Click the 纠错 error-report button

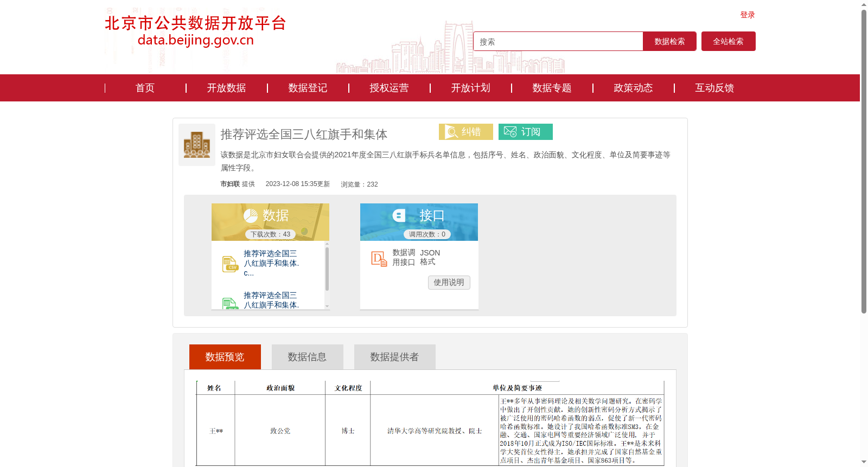(x=466, y=132)
